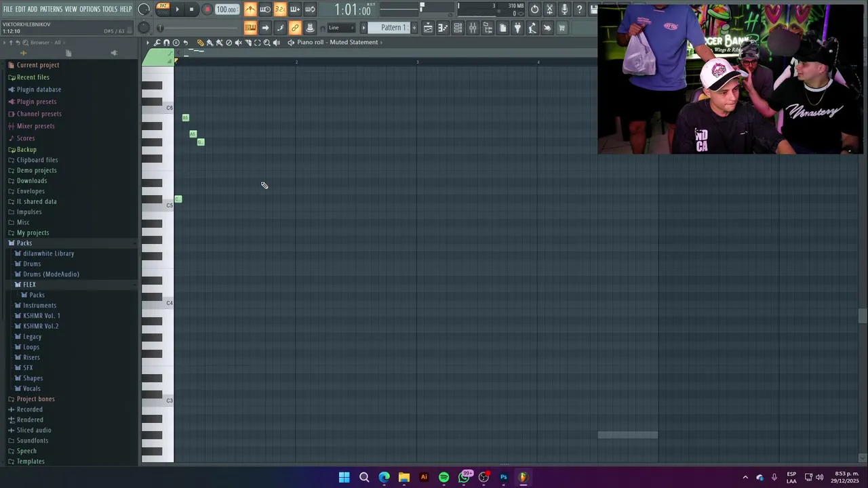Collapse the Packs folder

(24, 243)
